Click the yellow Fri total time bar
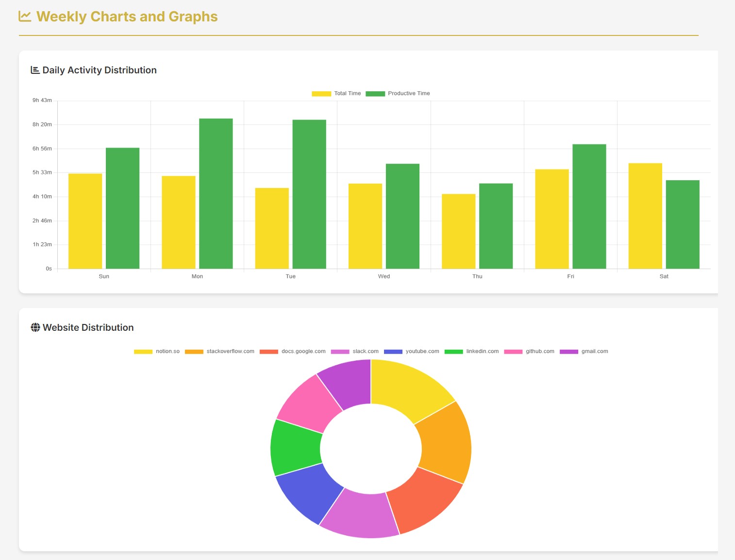 tap(552, 219)
